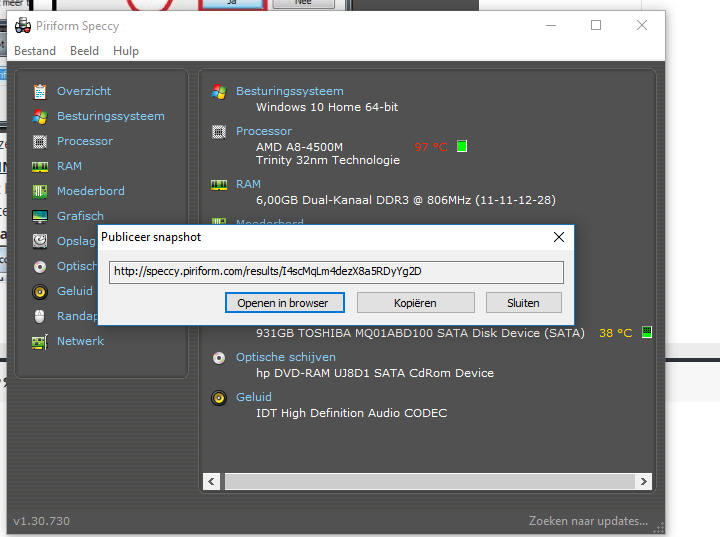Viewport: 720px width, 537px height.
Task: Click the green disk temperature indicator
Action: click(647, 332)
